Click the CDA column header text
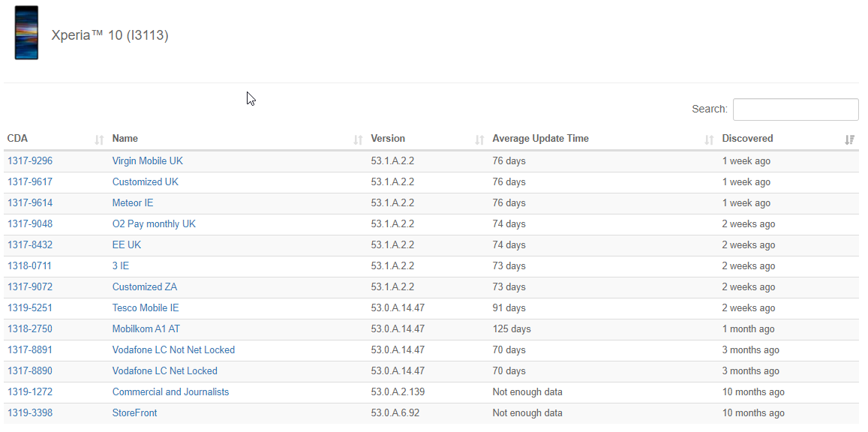868x432 pixels. pyautogui.click(x=17, y=139)
